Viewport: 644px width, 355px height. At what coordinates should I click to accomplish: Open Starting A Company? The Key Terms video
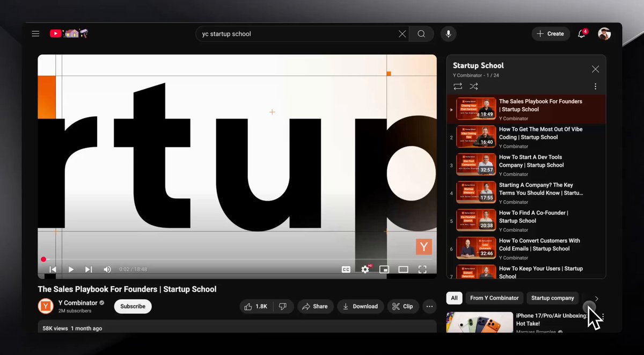pyautogui.click(x=526, y=193)
